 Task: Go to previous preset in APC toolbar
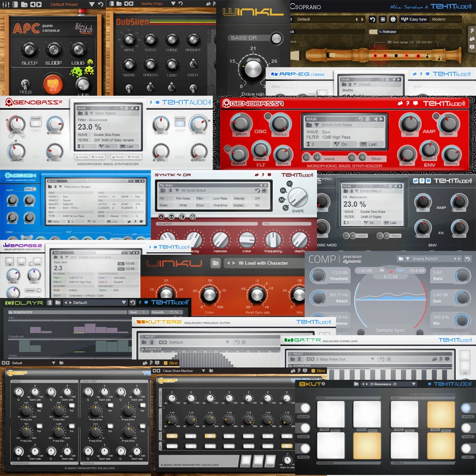pos(32,4)
